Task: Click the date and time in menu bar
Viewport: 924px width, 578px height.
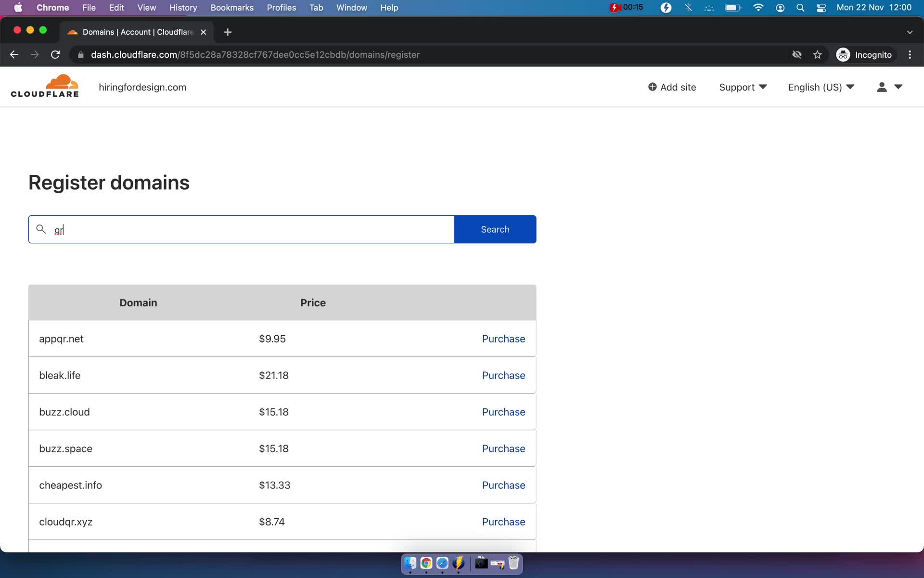Action: (x=874, y=7)
